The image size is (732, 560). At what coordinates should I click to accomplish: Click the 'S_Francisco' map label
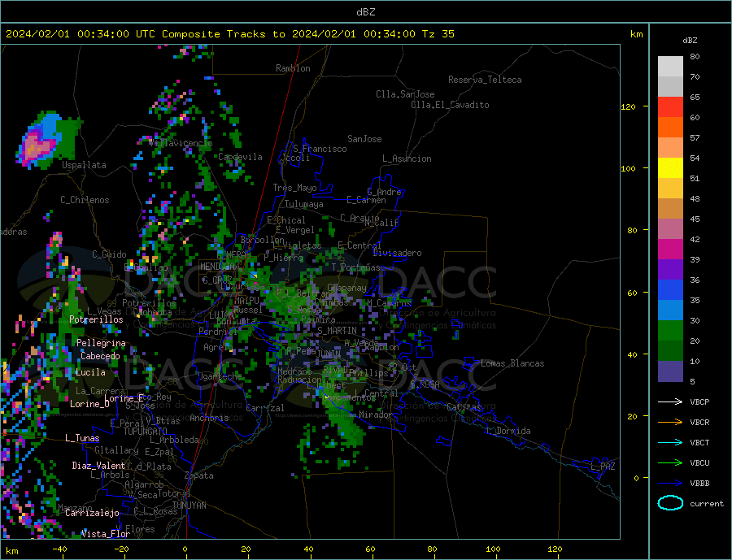320,150
